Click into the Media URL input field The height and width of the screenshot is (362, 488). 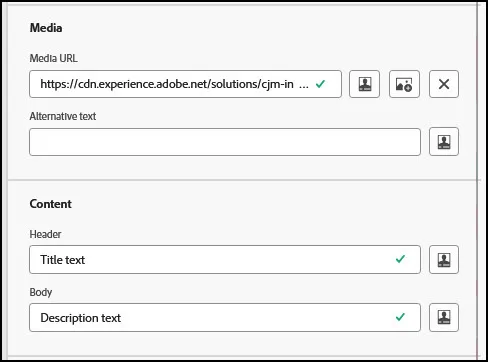click(x=185, y=84)
